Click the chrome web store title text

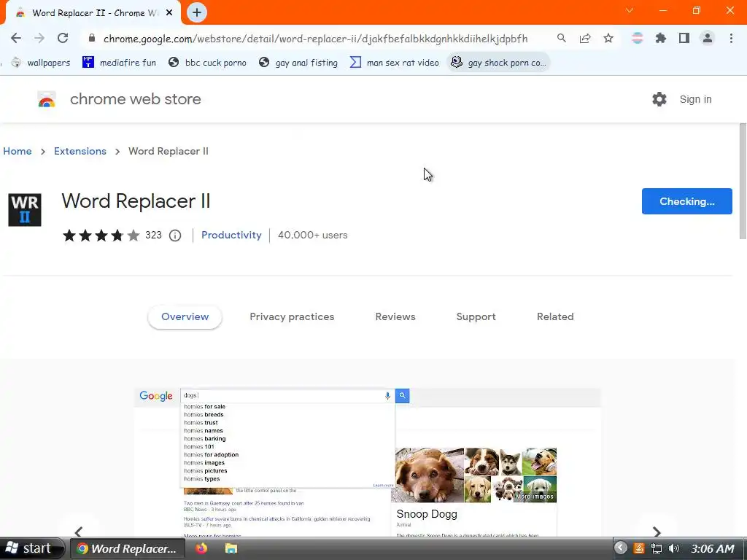click(x=135, y=99)
